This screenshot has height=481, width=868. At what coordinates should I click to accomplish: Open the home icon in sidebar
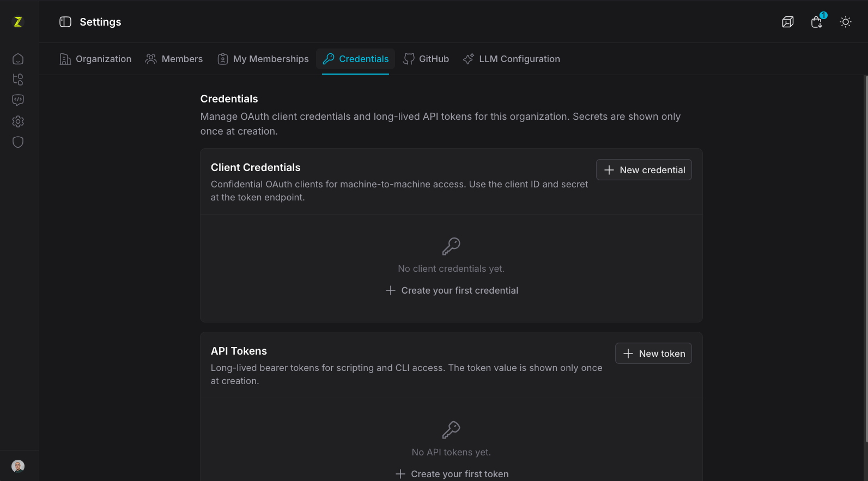(x=18, y=59)
